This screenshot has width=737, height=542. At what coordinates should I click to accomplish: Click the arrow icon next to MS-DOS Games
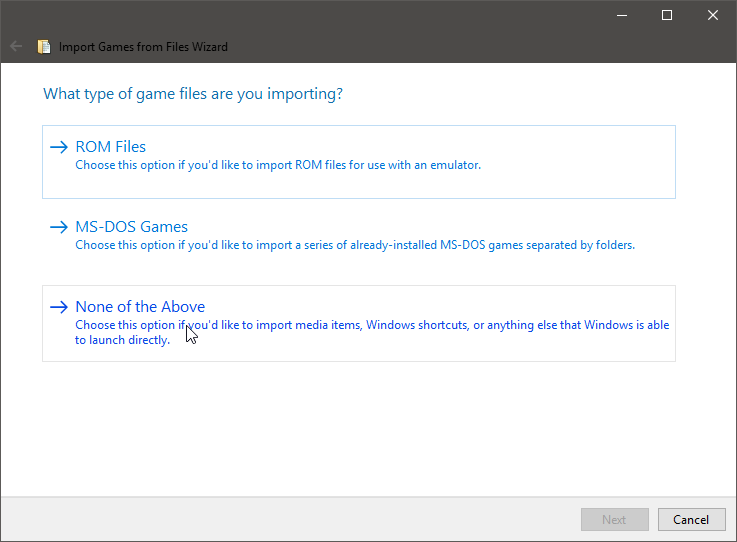[x=58, y=227]
